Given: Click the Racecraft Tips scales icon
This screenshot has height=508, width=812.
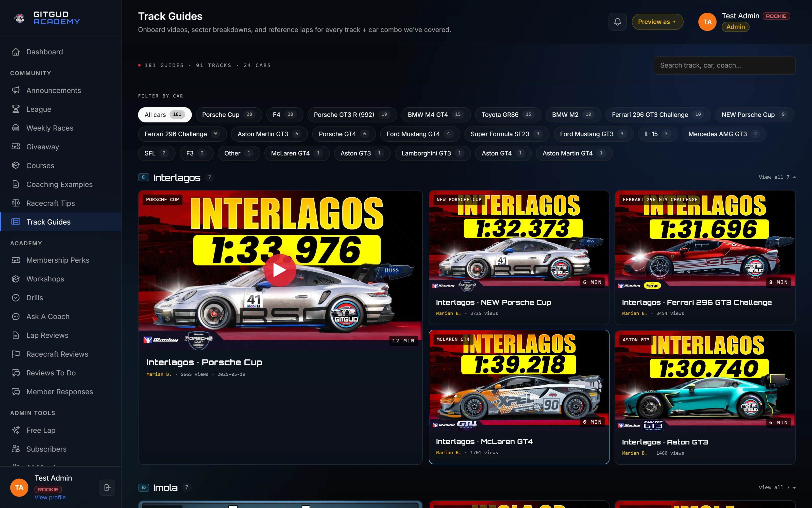Looking at the screenshot, I should pyautogui.click(x=16, y=203).
